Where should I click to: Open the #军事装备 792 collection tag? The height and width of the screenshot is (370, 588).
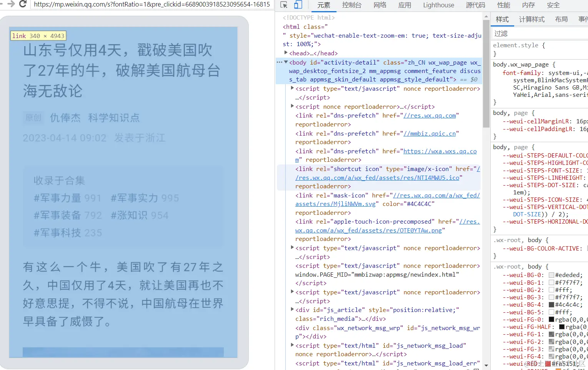(x=68, y=216)
